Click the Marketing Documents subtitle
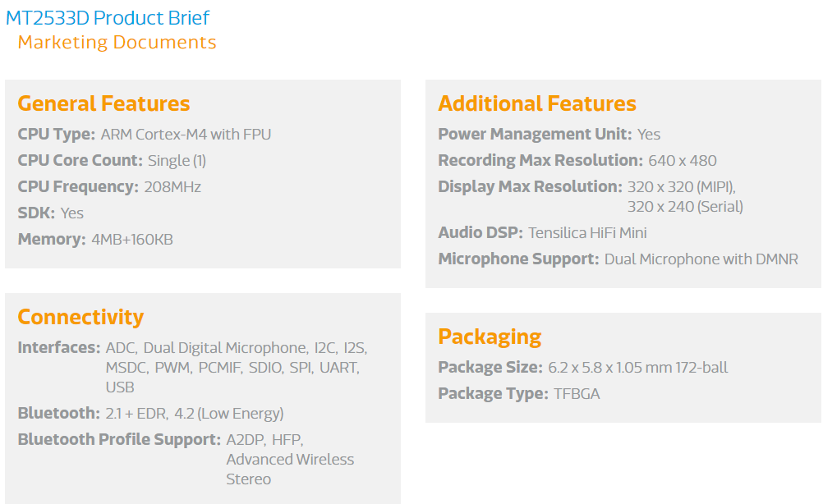The height and width of the screenshot is (504, 823). (117, 43)
